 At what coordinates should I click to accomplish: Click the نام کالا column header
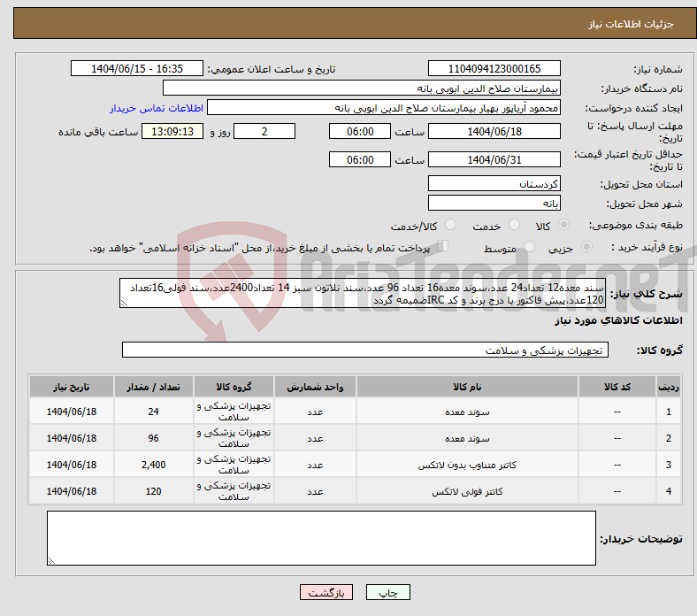pos(466,388)
